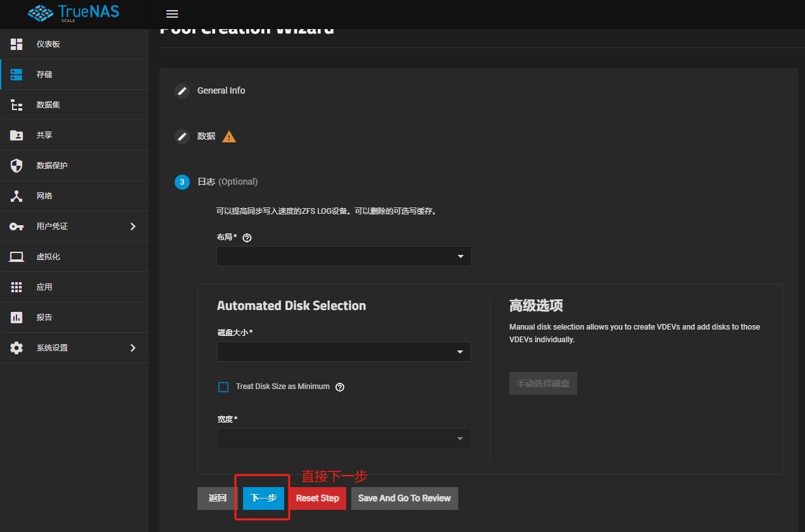
Task: Click the blue 下一步 next button
Action: coord(263,498)
